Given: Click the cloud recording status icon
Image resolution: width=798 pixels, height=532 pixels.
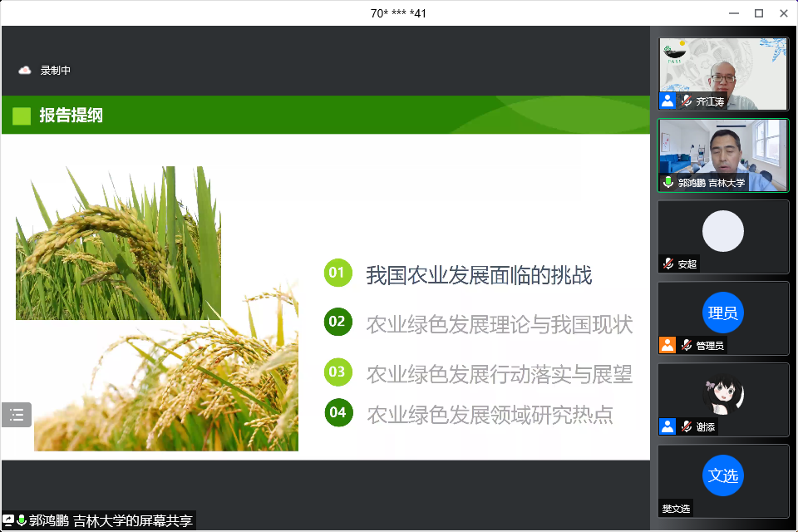Looking at the screenshot, I should click(x=25, y=71).
